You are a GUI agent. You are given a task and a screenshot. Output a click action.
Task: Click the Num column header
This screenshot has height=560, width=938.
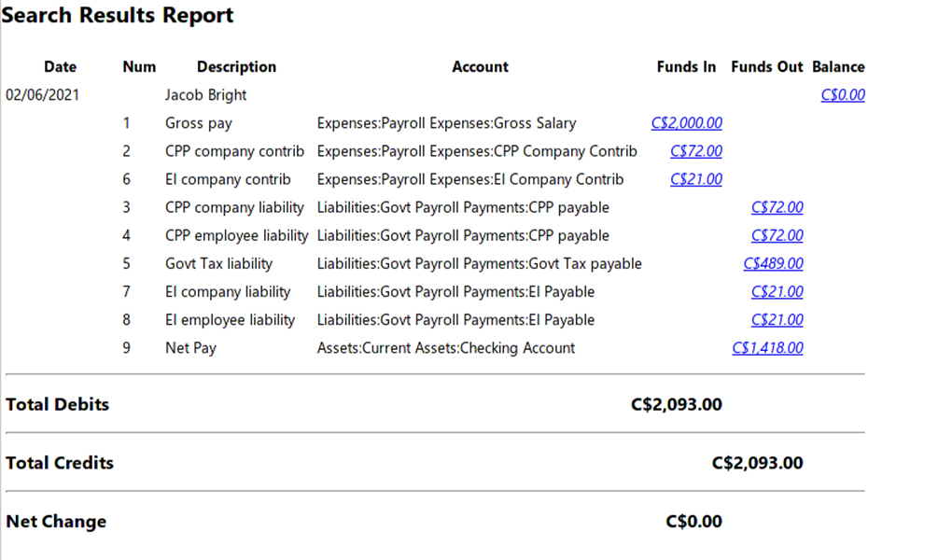tap(139, 67)
